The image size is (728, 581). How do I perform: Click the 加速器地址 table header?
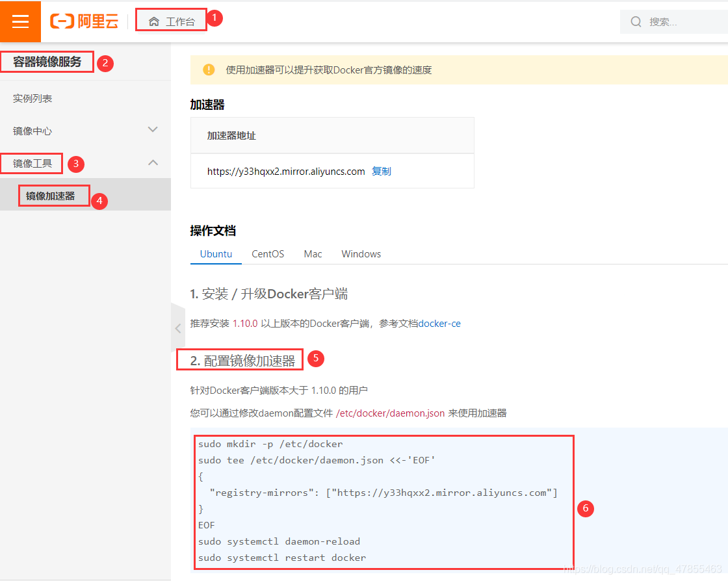click(231, 136)
